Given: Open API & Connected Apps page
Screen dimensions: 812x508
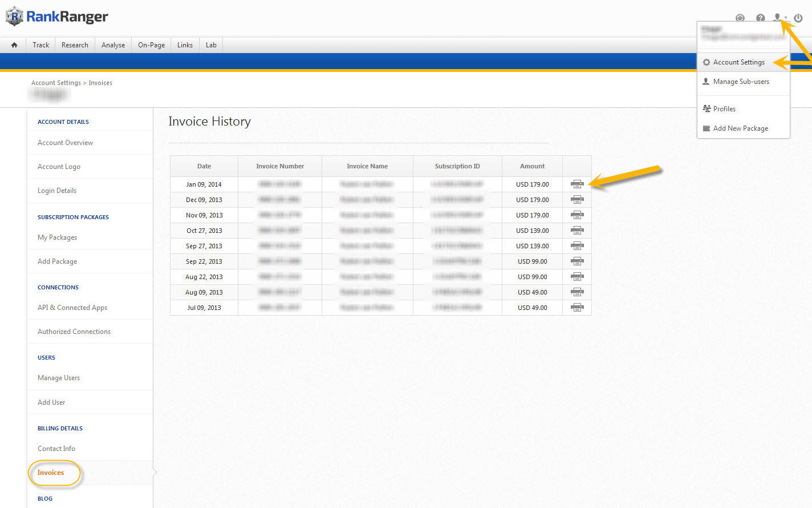Looking at the screenshot, I should point(72,308).
